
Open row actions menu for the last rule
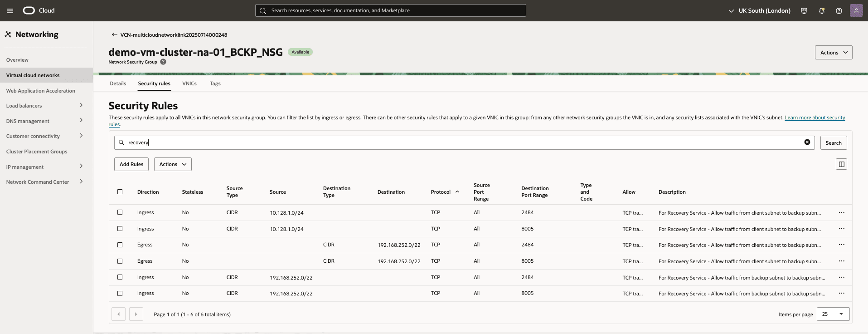(842, 293)
